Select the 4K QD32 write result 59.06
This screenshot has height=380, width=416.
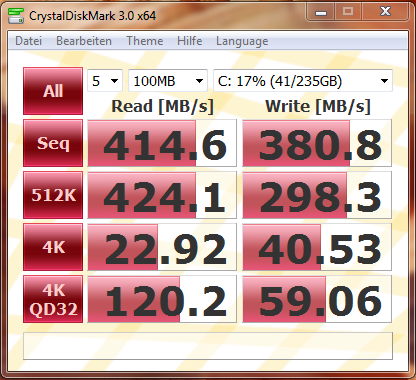(317, 299)
